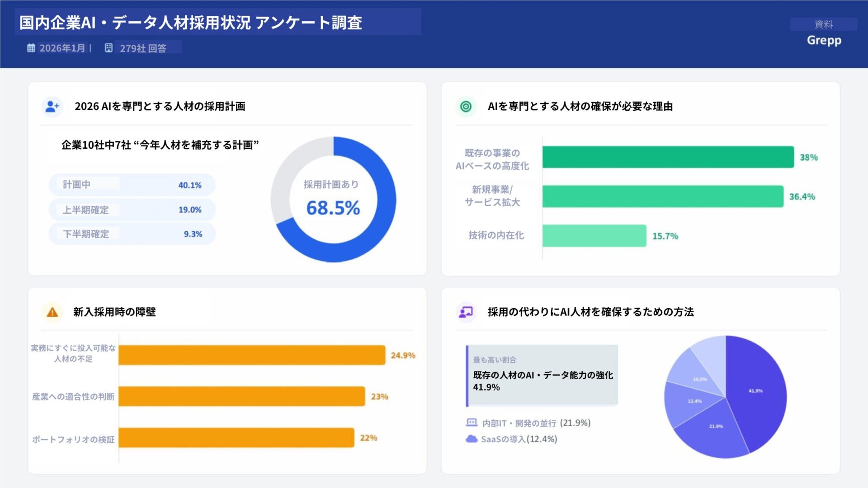This screenshot has width=868, height=488.
Task: Select the 計画中 40.1% row
Action: point(132,185)
